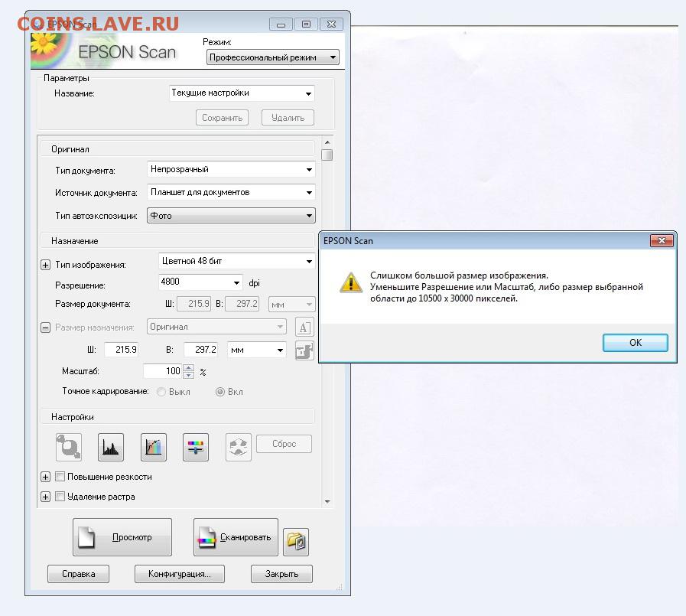Expand the Тип изображения plus expander
The width and height of the screenshot is (686, 616).
pos(45,265)
